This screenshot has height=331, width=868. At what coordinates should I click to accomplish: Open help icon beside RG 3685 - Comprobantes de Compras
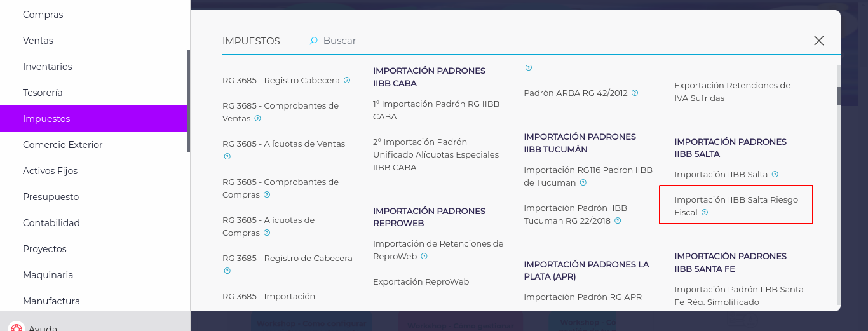coord(267,195)
